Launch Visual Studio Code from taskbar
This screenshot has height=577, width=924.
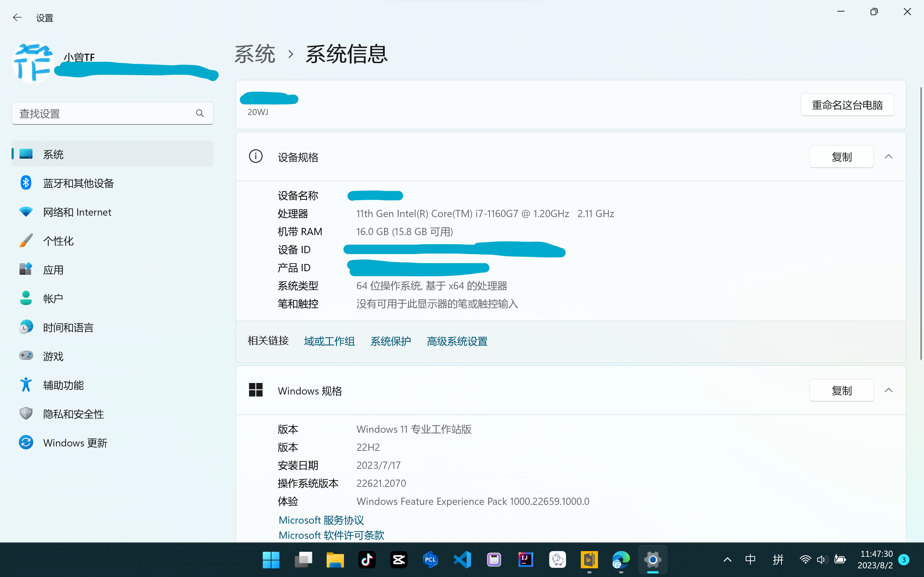(462, 559)
